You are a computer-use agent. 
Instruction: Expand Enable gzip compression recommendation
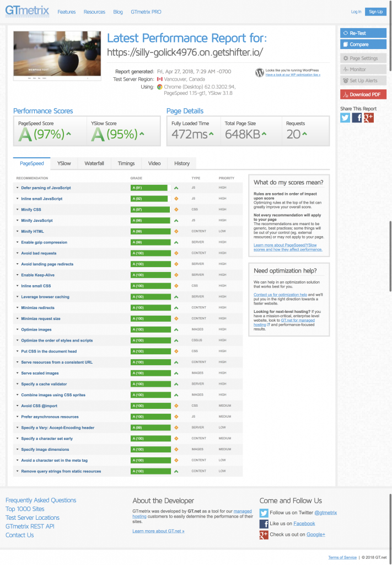tap(44, 242)
